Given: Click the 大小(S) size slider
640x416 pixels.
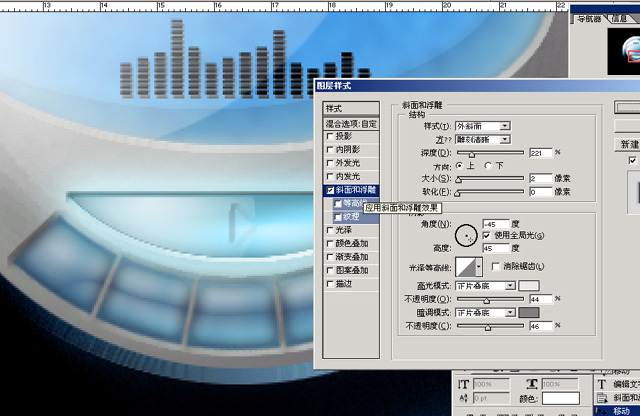Looking at the screenshot, I should 490,178.
